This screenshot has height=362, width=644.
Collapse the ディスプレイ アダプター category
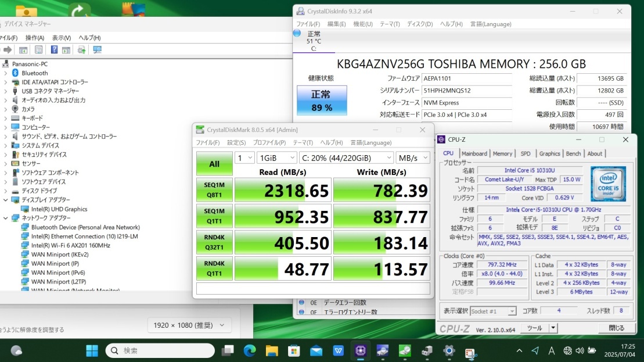[x=6, y=200]
